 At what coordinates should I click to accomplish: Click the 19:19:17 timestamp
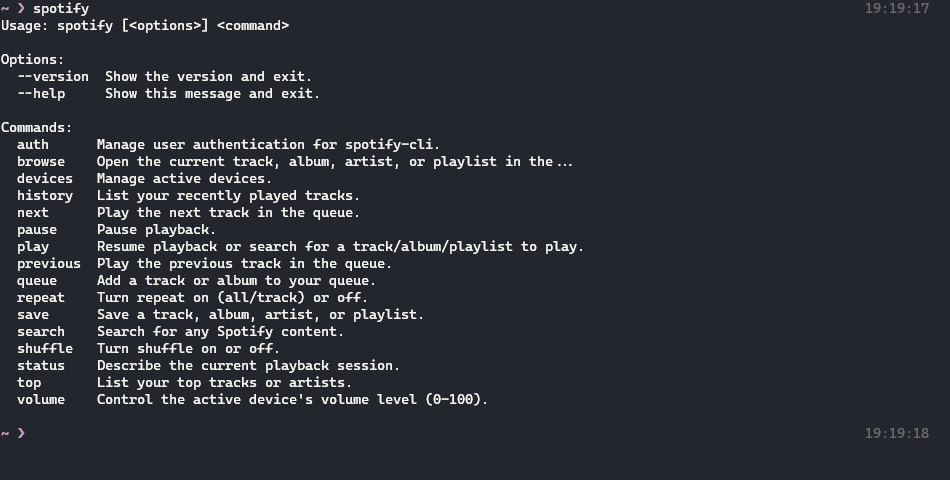pos(897,8)
